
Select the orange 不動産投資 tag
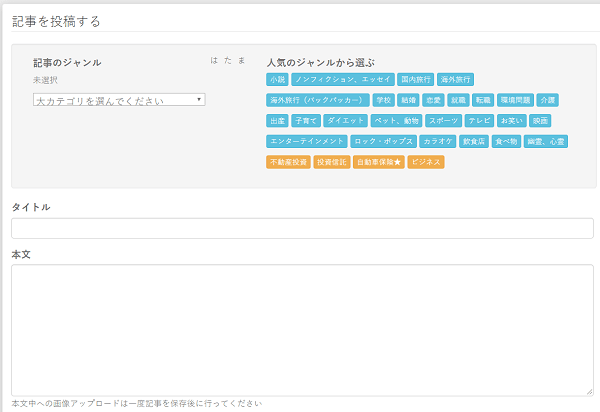click(289, 162)
